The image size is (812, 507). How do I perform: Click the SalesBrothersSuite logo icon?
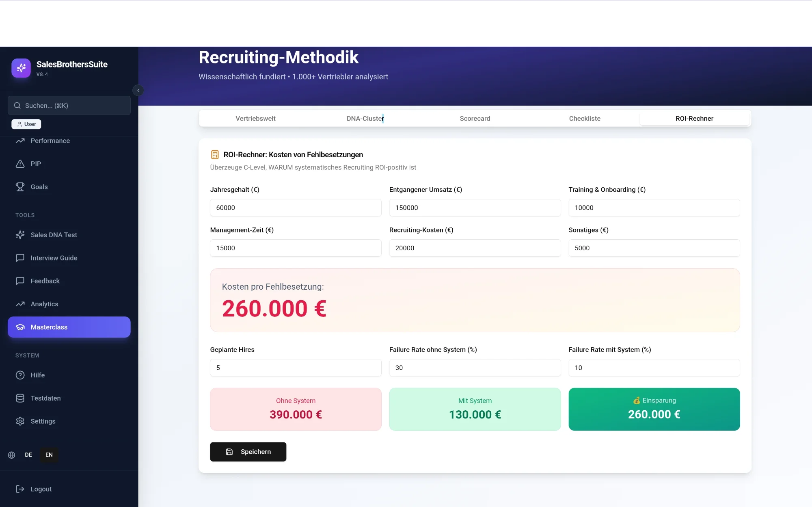[x=21, y=68]
